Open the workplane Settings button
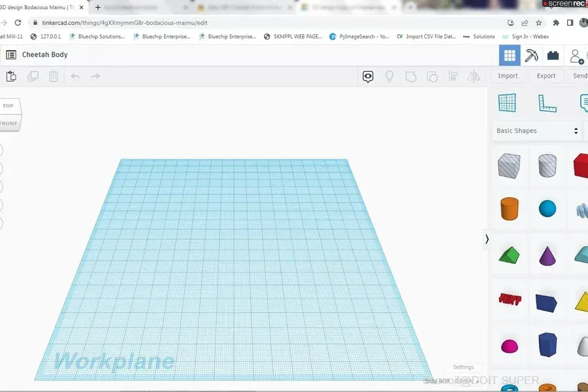588x392 pixels. (x=463, y=367)
